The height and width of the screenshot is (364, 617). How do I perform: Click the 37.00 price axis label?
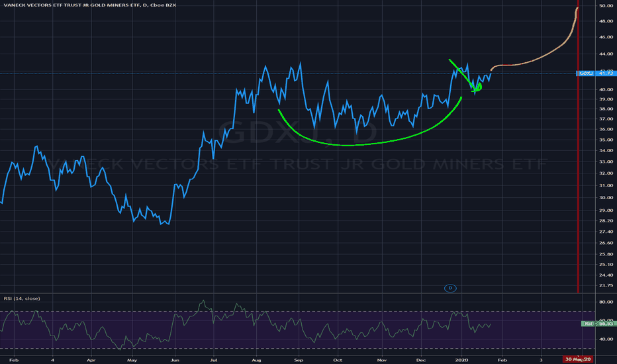point(606,119)
